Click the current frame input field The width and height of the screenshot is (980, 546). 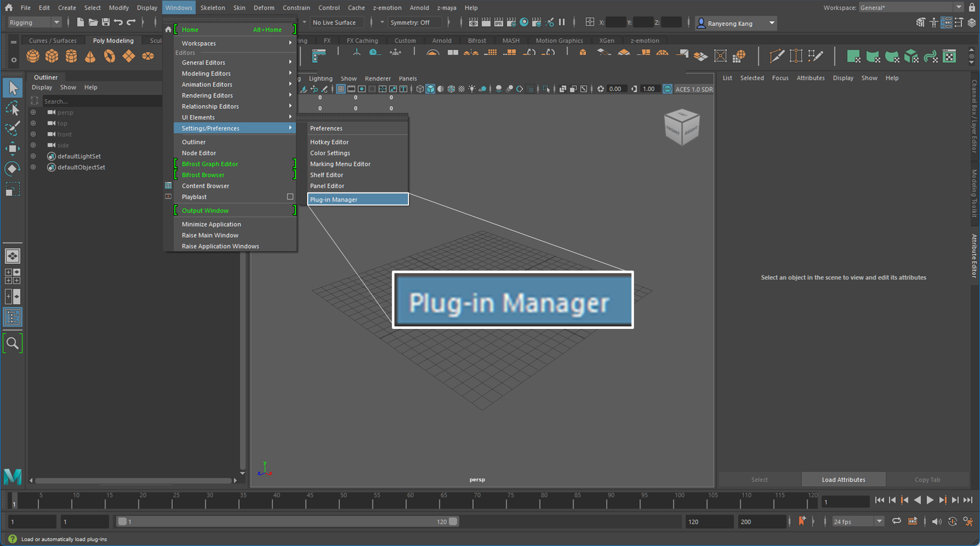click(x=846, y=502)
